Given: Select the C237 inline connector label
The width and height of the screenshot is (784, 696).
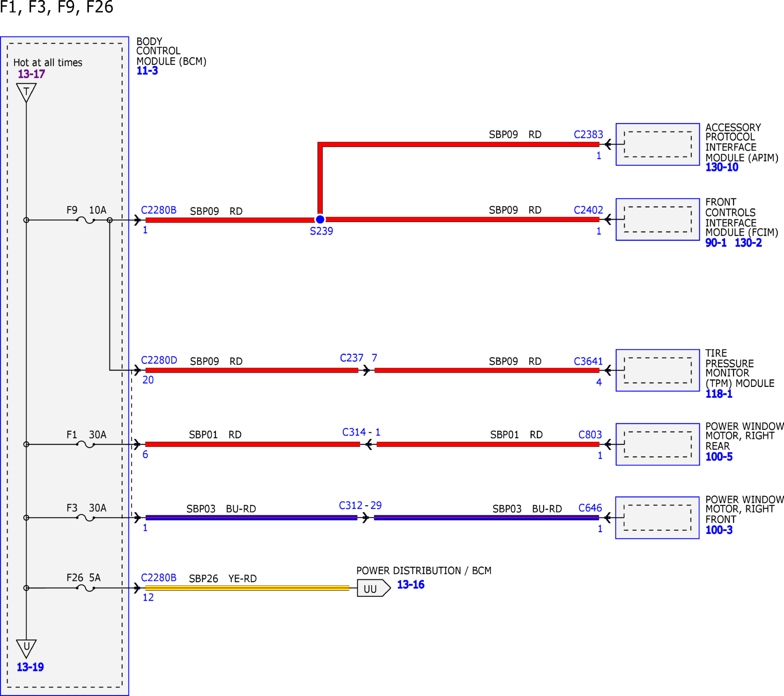Looking at the screenshot, I should click(352, 358).
